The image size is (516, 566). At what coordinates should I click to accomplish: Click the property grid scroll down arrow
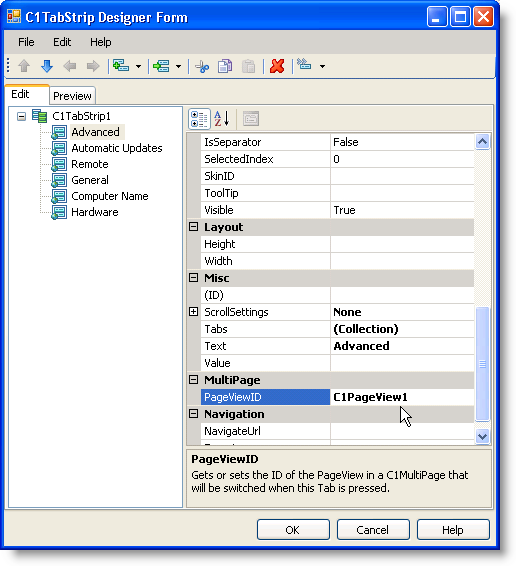482,436
